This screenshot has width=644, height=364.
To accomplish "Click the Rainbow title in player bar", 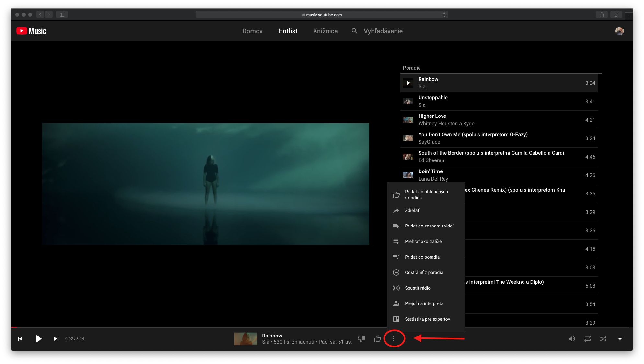I will (272, 336).
